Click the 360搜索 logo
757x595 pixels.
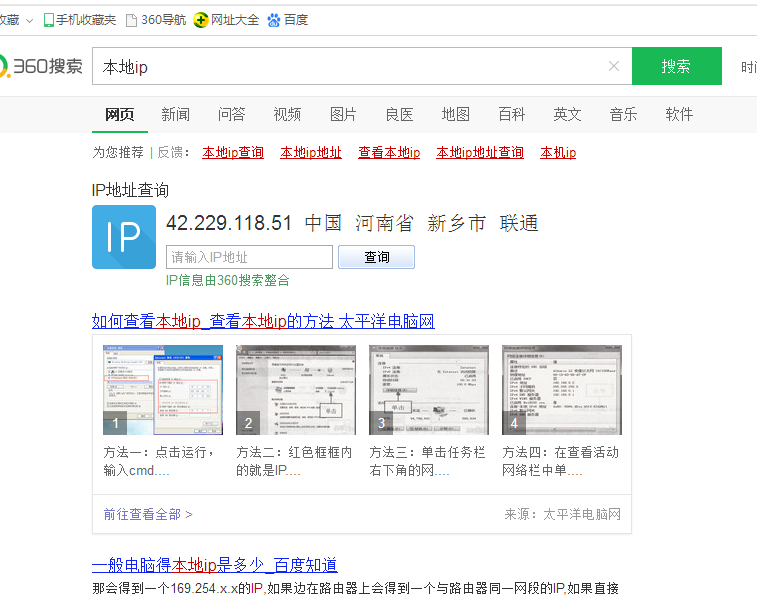pyautogui.click(x=42, y=67)
